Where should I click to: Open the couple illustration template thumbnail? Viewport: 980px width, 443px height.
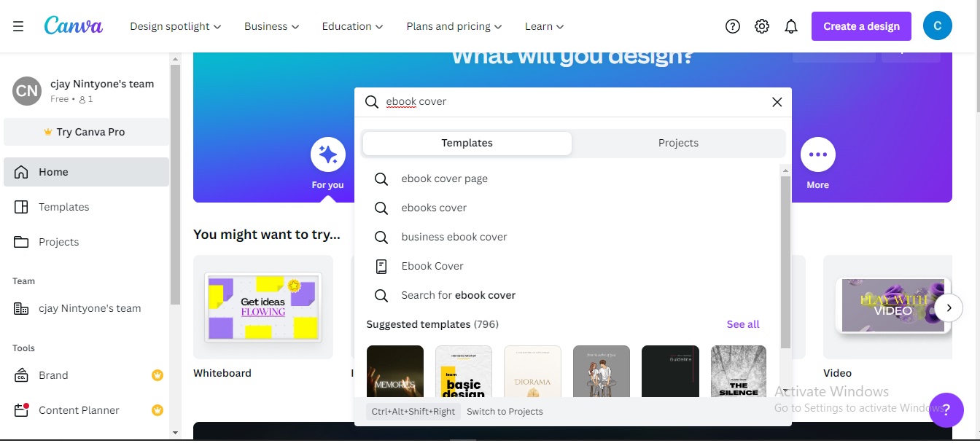602,372
